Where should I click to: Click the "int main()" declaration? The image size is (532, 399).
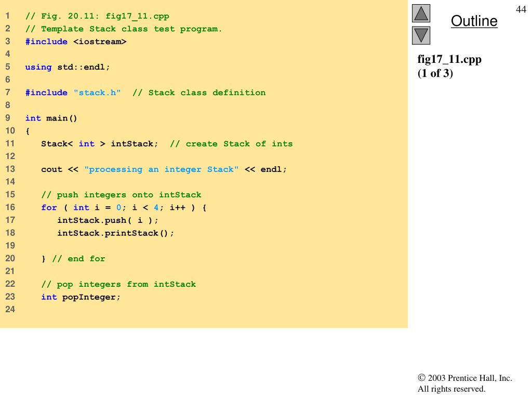tap(51, 118)
